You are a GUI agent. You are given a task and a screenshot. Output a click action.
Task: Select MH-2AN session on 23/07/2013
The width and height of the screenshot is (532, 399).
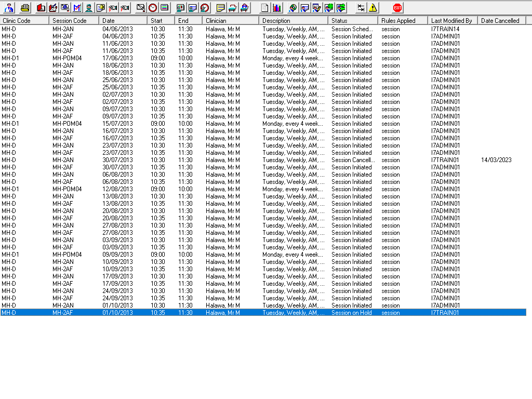[x=263, y=145]
